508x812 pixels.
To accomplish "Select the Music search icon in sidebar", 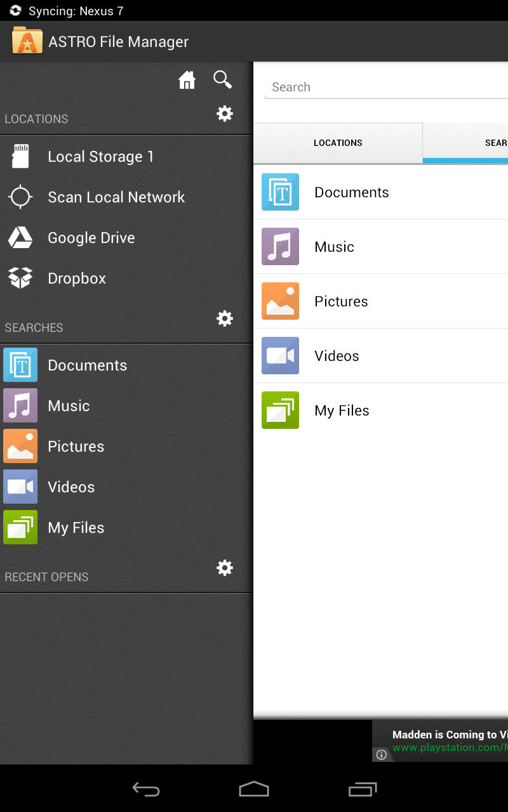I will click(x=20, y=405).
